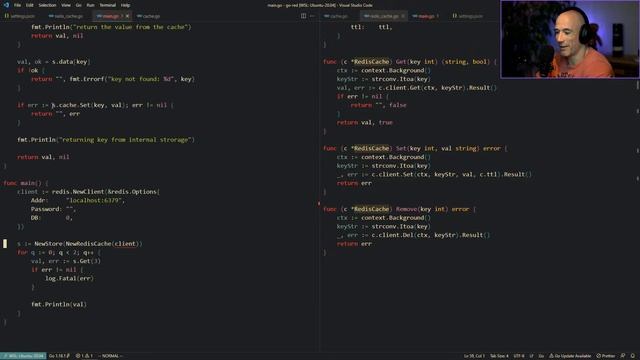Click the VS Code logo icon
The height and width of the screenshot is (360, 640).
(x=6, y=5)
